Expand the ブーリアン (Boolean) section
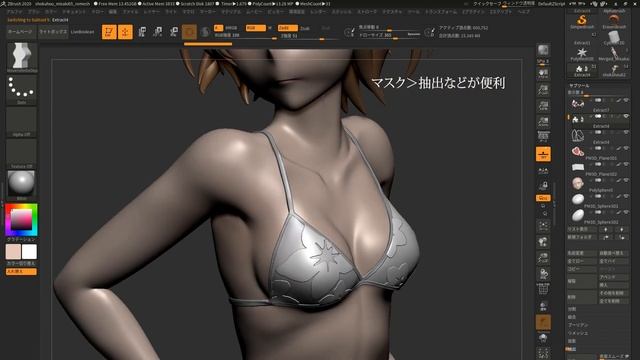Image resolution: width=640 pixels, height=360 pixels. 578,325
